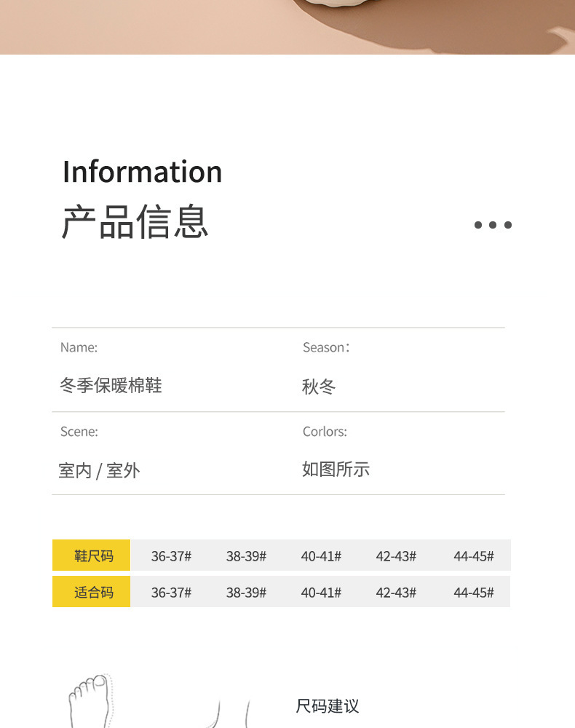Click the 产品信息 title text
575x728 pixels.
135,222
